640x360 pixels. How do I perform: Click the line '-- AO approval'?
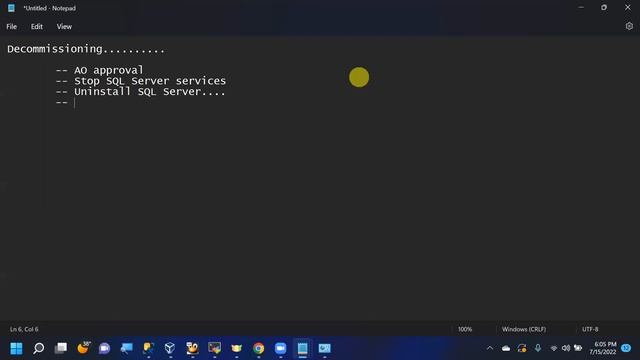100,70
